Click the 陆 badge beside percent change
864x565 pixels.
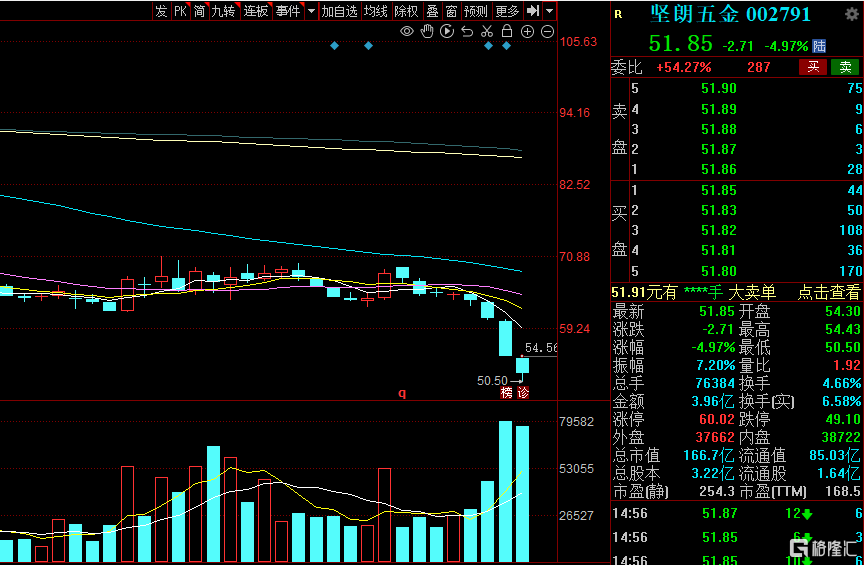coord(819,46)
